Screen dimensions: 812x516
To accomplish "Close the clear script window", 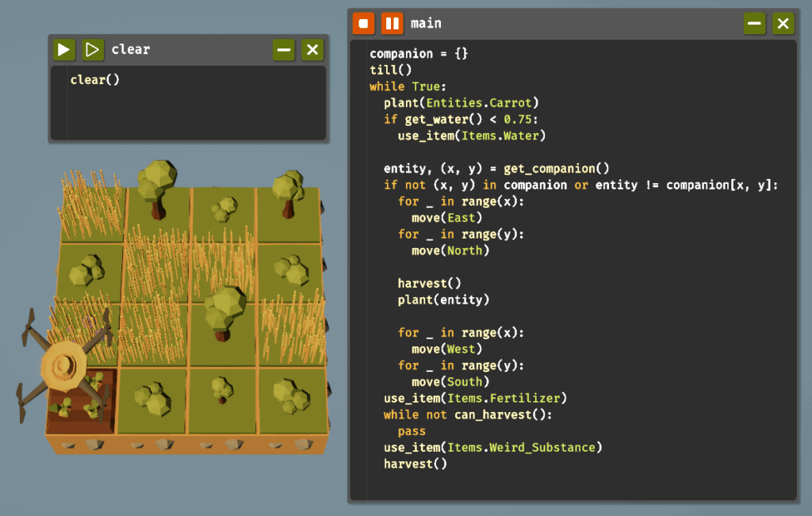I will pos(312,50).
